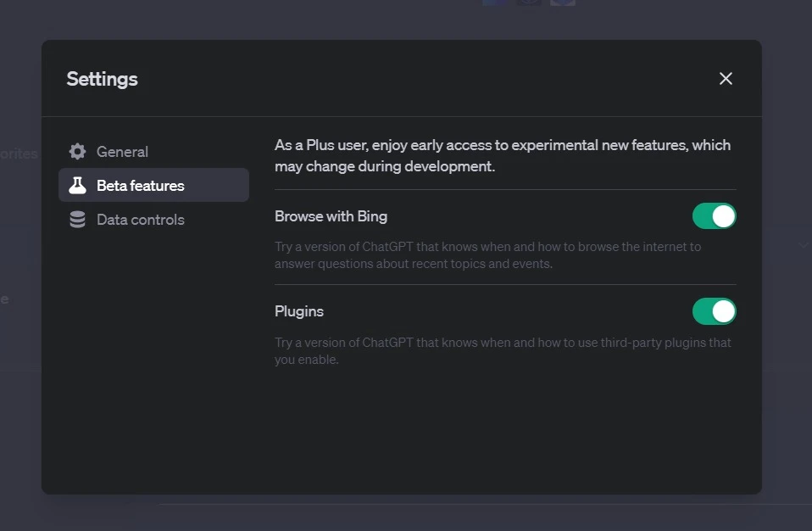Click the "Plugins" label text
The width and height of the screenshot is (812, 531).
299,311
